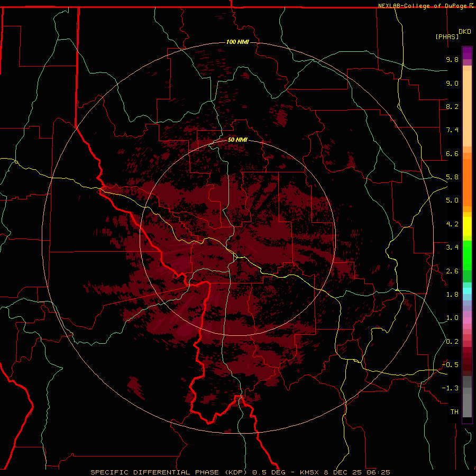
Task: Click the 50 NMI range ring label
Action: coord(237,140)
